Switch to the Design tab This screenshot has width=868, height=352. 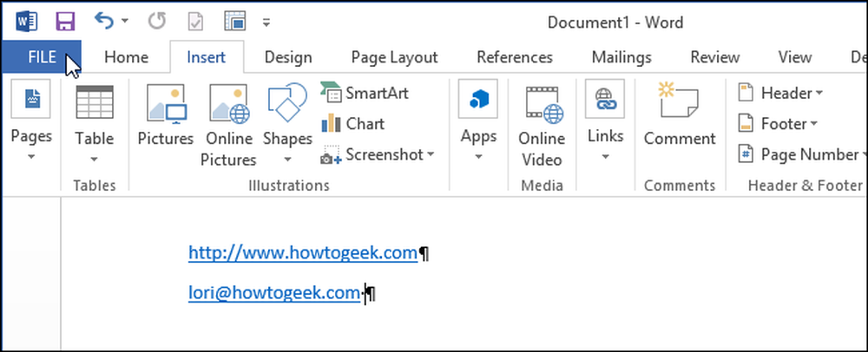click(288, 57)
